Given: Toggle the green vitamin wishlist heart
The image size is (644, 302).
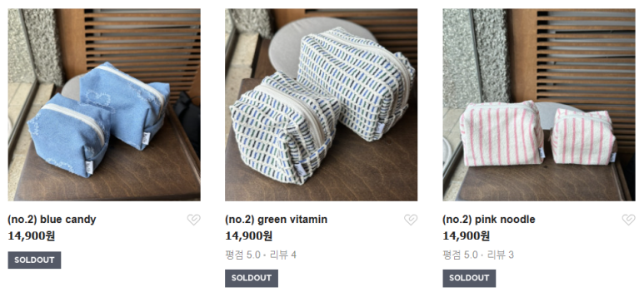Looking at the screenshot, I should (x=410, y=220).
